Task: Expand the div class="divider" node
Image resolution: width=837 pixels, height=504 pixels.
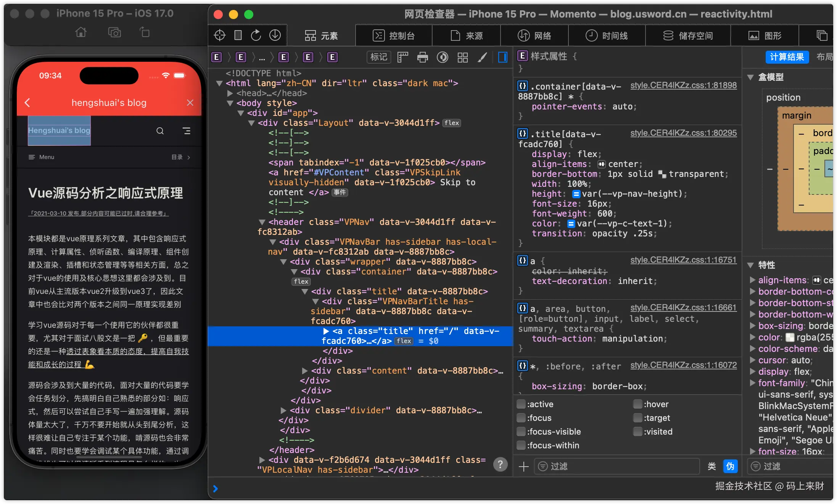Action: coord(283,410)
